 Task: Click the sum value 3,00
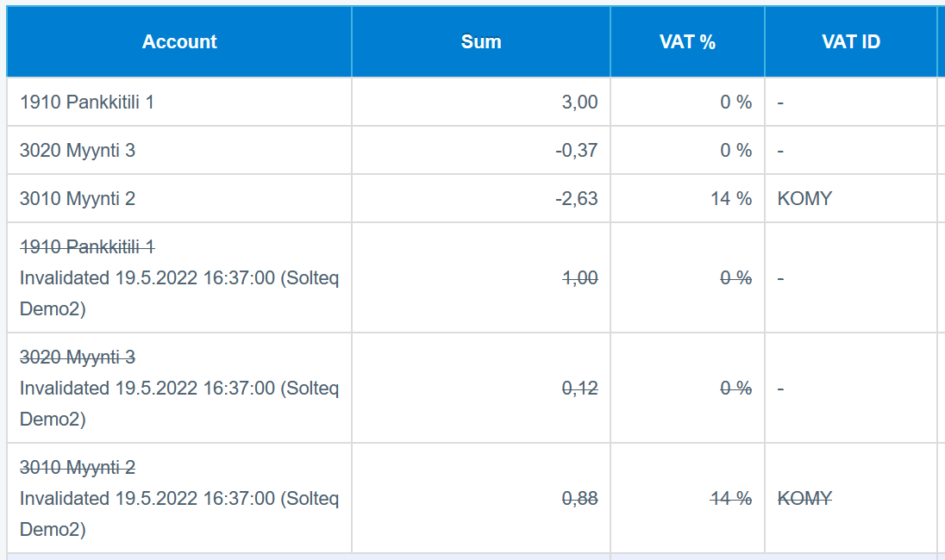tap(579, 103)
